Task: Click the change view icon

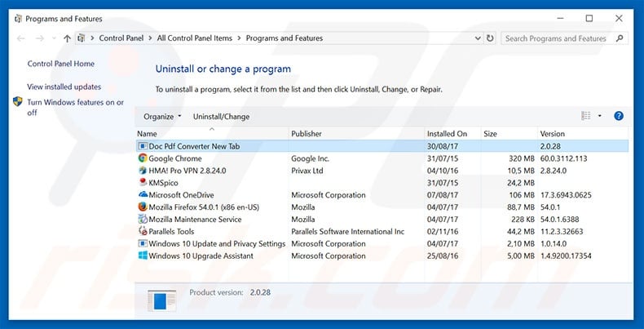Action: 585,116
